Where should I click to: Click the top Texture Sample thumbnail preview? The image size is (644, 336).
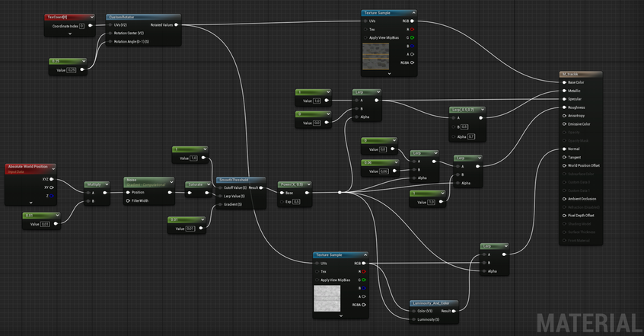(x=375, y=58)
